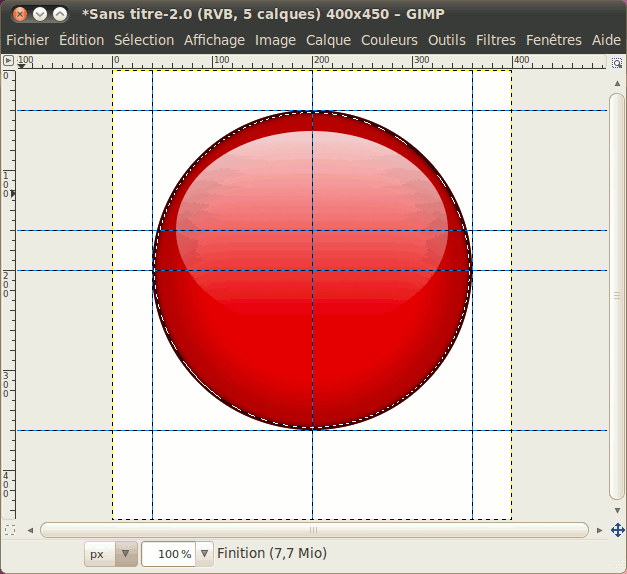This screenshot has width=627, height=574.
Task: Open the Aide menu
Action: (606, 40)
